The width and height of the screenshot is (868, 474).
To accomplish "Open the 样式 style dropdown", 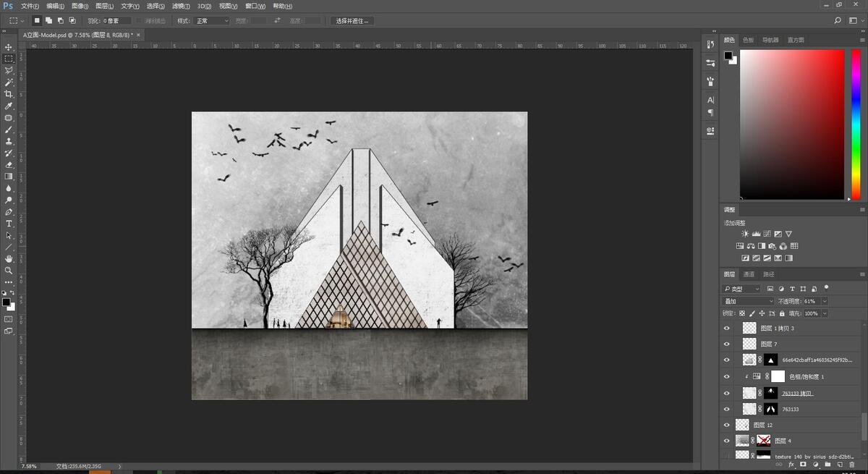I will [x=212, y=21].
